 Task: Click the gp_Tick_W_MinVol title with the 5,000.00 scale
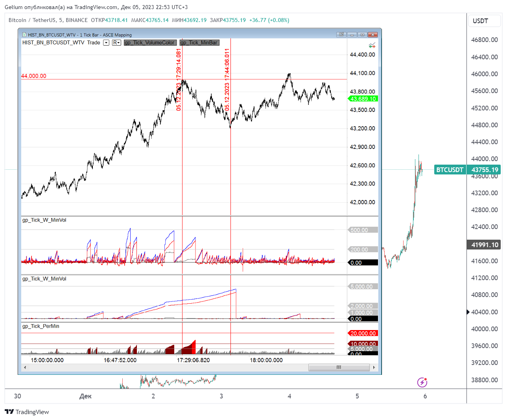click(x=44, y=279)
